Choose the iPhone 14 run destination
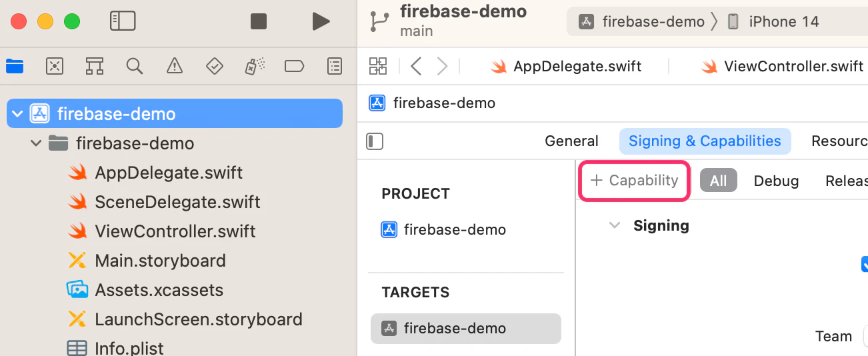 pos(773,21)
